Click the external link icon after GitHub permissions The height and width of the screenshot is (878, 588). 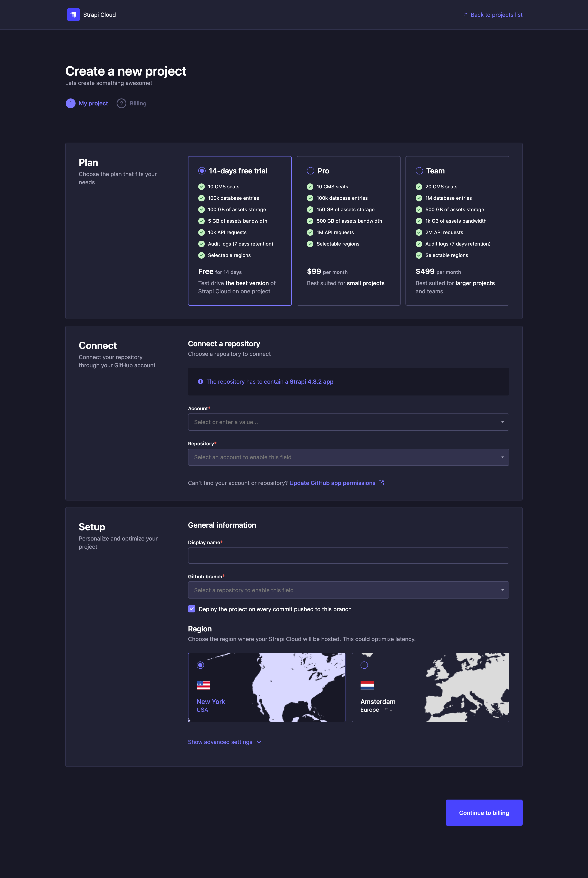(x=381, y=483)
